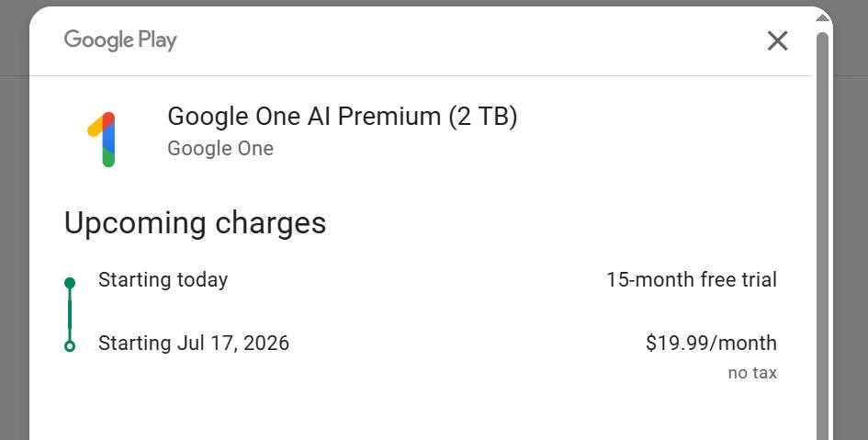Screen dimensions: 868x440
Task: Click the Starting Jul 17, 2026 label
Action: (x=193, y=344)
